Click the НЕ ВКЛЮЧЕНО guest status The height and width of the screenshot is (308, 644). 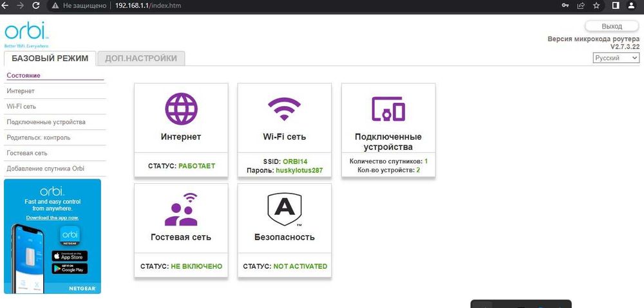196,266
